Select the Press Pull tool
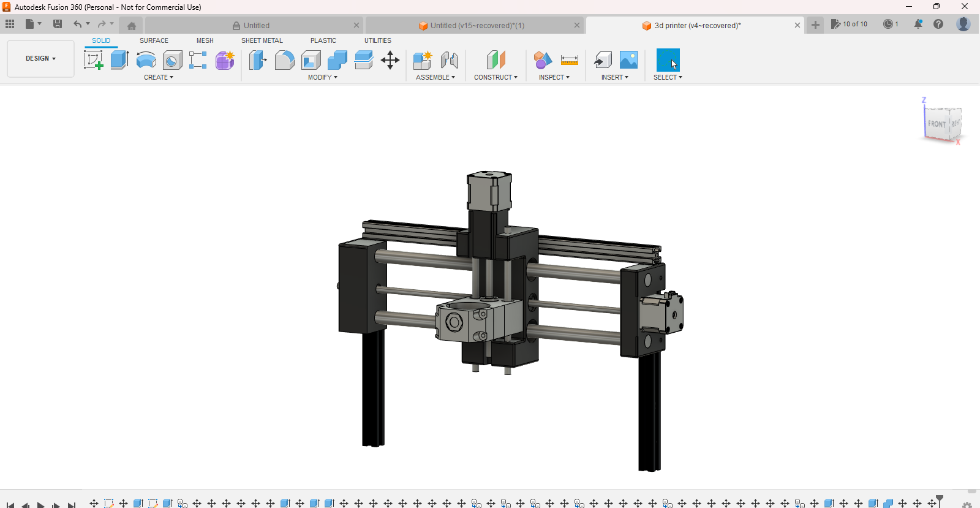The image size is (980, 508). [258, 60]
